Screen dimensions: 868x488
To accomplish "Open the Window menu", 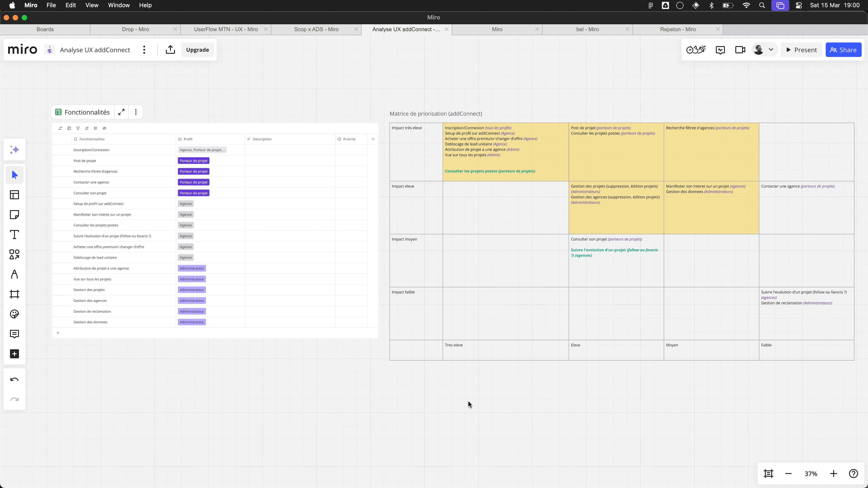I will pos(119,5).
